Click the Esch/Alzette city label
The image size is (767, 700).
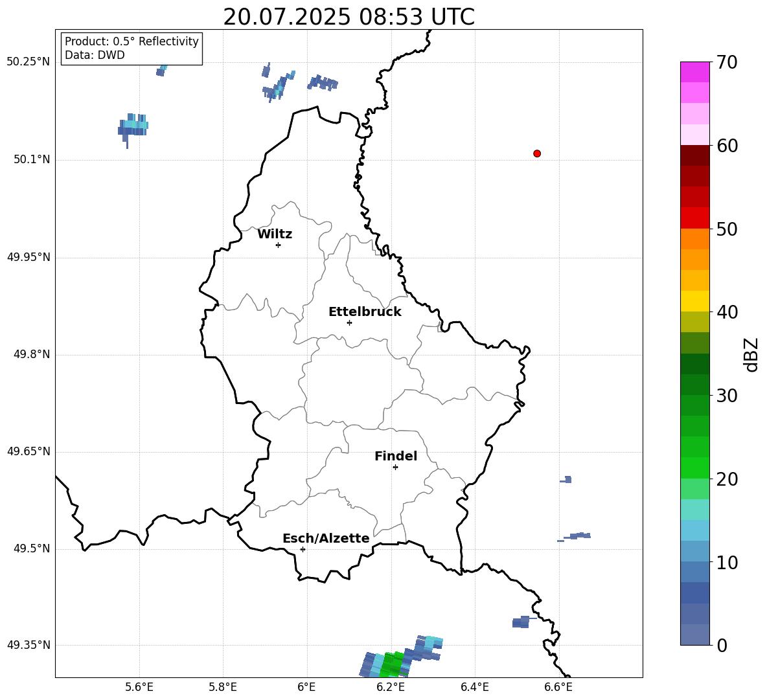326,538
